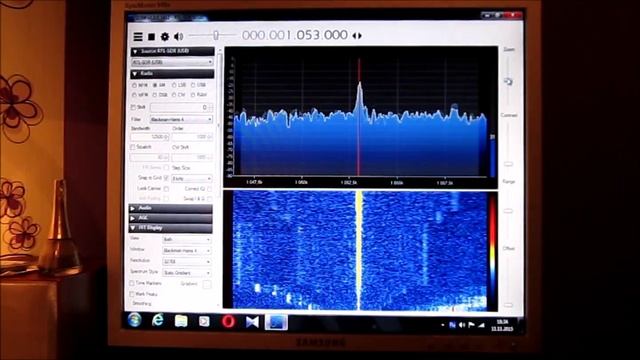Click the active SDR# taskbar button
The image size is (640, 360).
(x=276, y=322)
